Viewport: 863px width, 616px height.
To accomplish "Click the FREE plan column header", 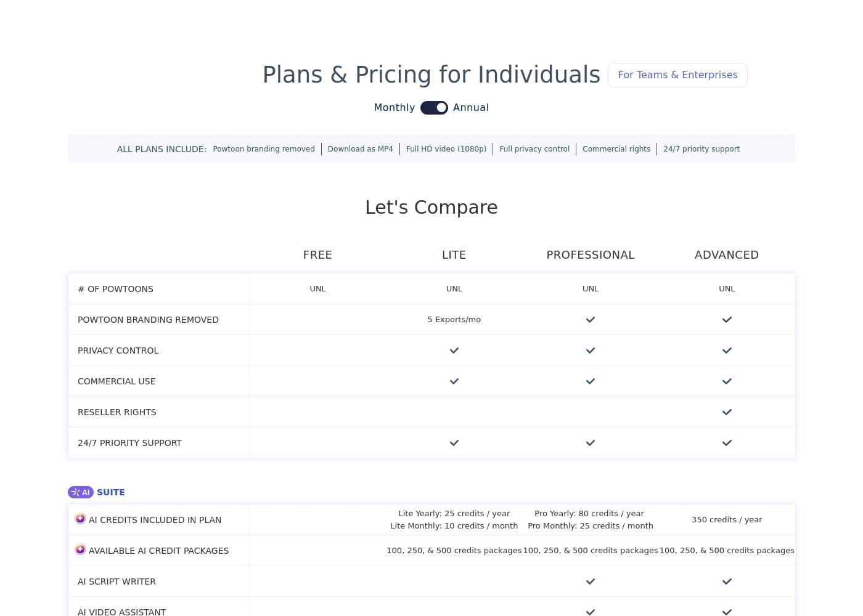I will tap(317, 255).
